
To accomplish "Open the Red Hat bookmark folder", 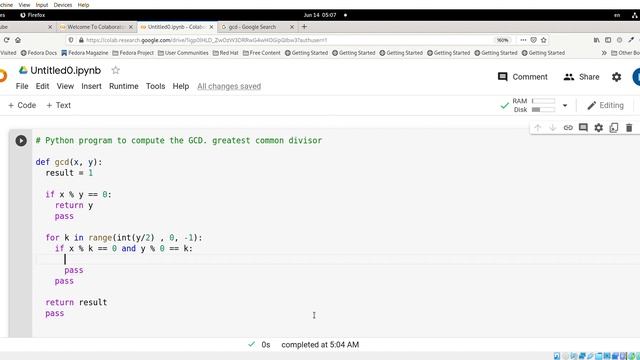I will [x=226, y=53].
